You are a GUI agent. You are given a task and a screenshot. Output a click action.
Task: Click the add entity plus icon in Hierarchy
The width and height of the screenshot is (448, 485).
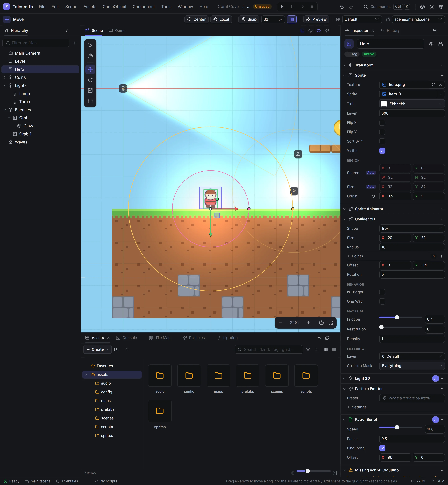pyautogui.click(x=75, y=43)
